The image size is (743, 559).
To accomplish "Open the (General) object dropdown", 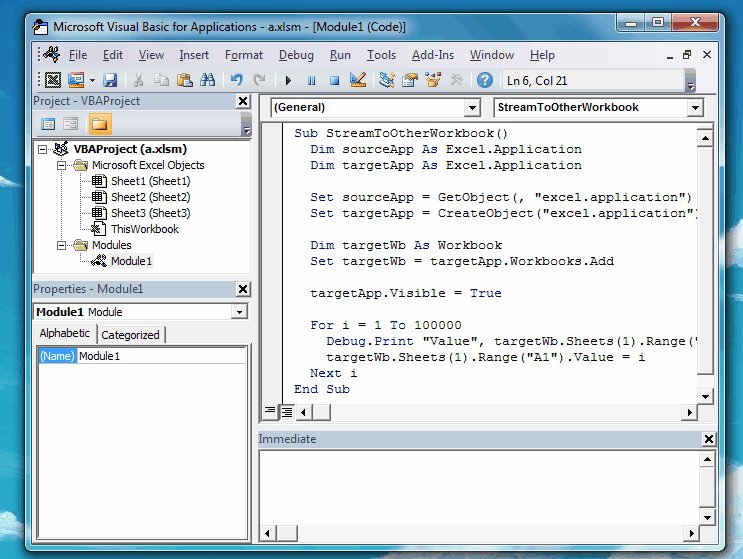I will point(472,108).
